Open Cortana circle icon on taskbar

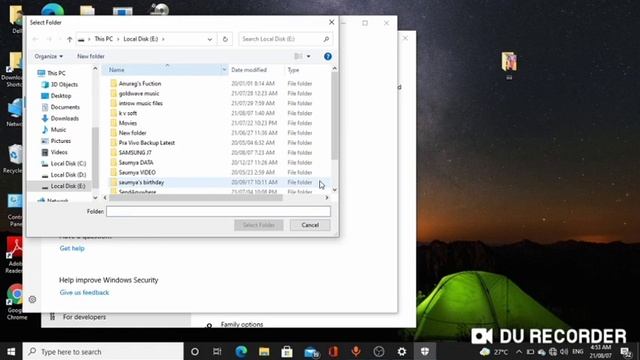pos(195,351)
